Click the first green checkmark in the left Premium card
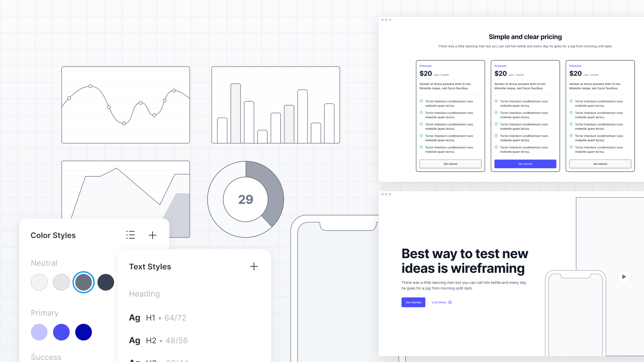The width and height of the screenshot is (644, 362). pos(422,101)
